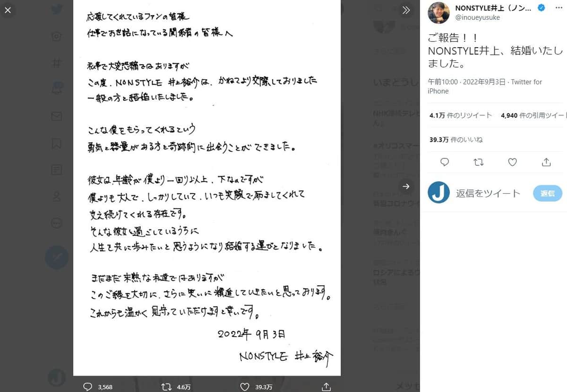This screenshot has height=392, width=567.
Task: Open the reply bubble under the tweet
Action: pos(444,162)
